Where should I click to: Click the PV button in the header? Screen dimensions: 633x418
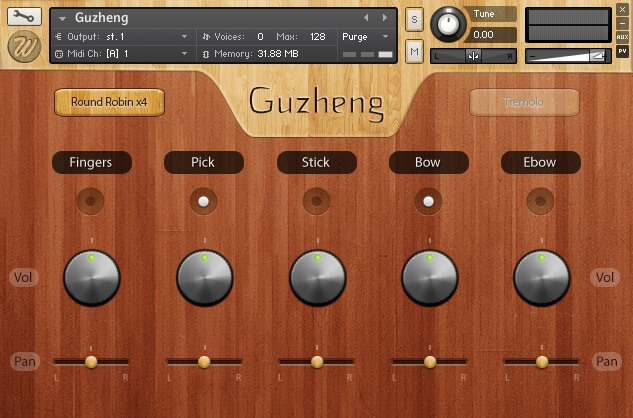click(x=623, y=51)
